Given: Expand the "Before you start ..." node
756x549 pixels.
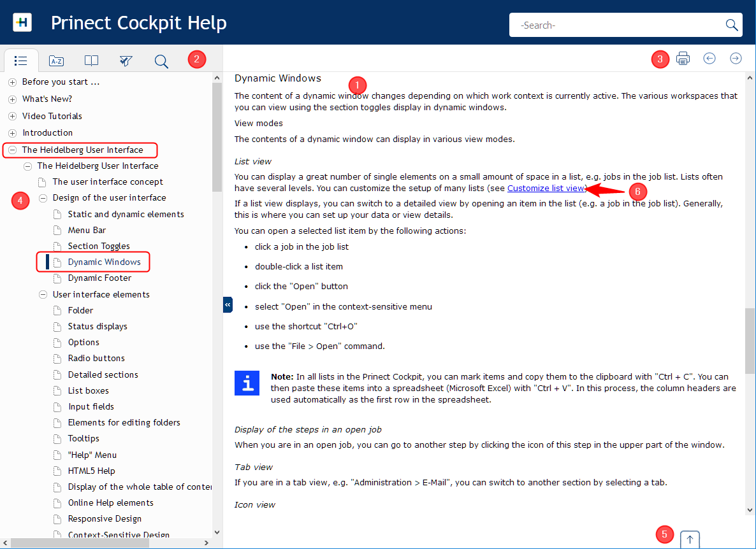Looking at the screenshot, I should tap(13, 82).
